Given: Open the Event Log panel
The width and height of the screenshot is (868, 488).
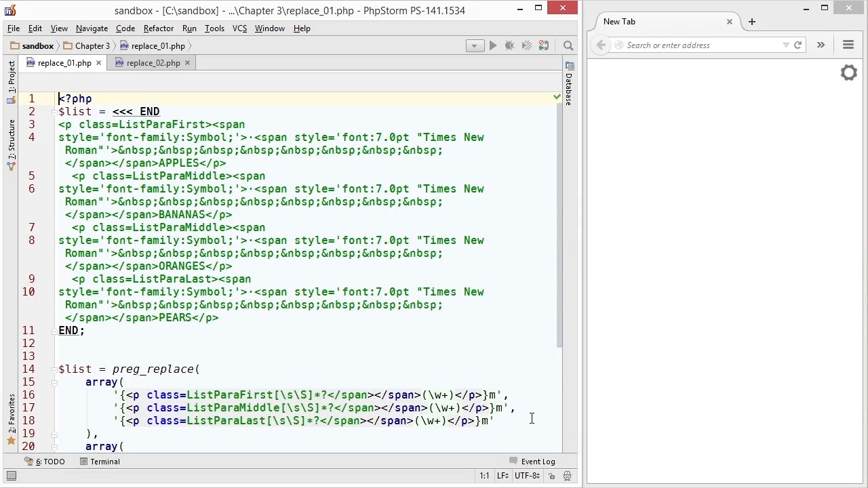Looking at the screenshot, I should pyautogui.click(x=532, y=462).
